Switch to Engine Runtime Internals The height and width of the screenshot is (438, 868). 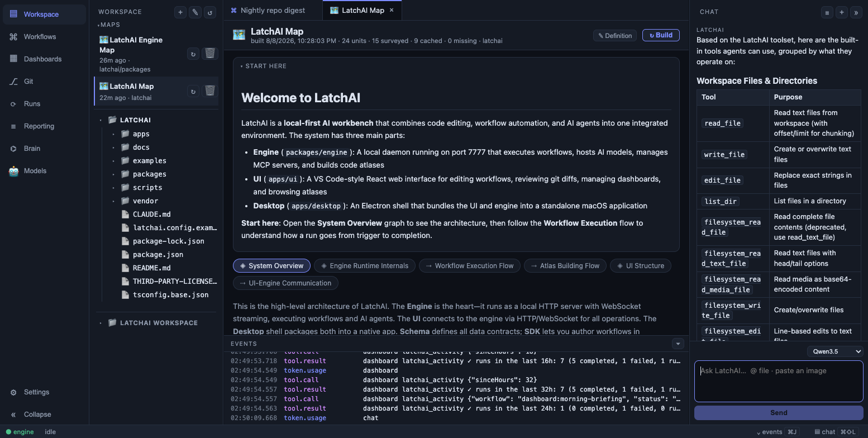coord(364,266)
